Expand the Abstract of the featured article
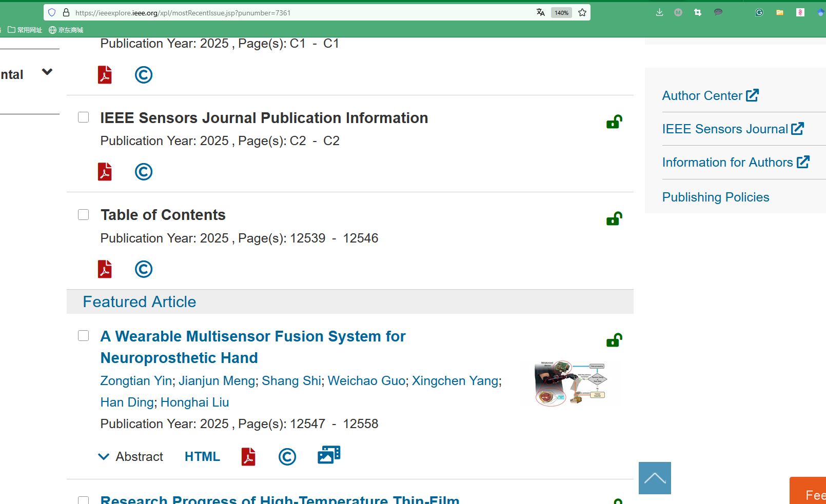The image size is (826, 504). pos(131,456)
